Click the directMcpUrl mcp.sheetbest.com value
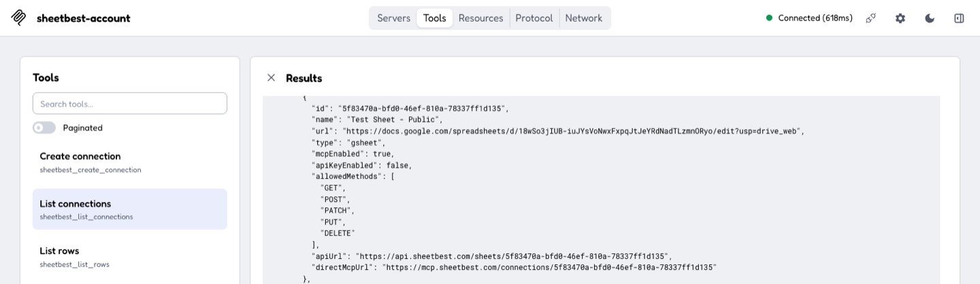980x284 pixels. click(550, 268)
